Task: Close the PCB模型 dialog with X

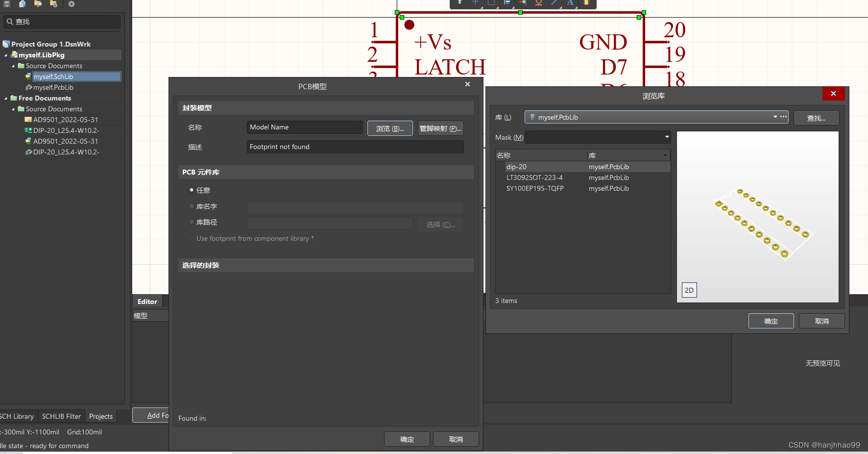Action: [467, 84]
